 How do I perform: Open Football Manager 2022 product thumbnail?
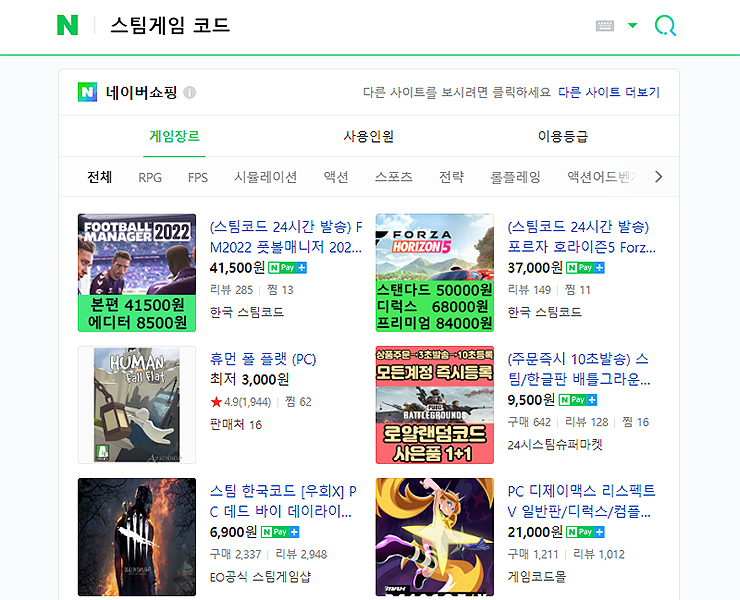137,273
